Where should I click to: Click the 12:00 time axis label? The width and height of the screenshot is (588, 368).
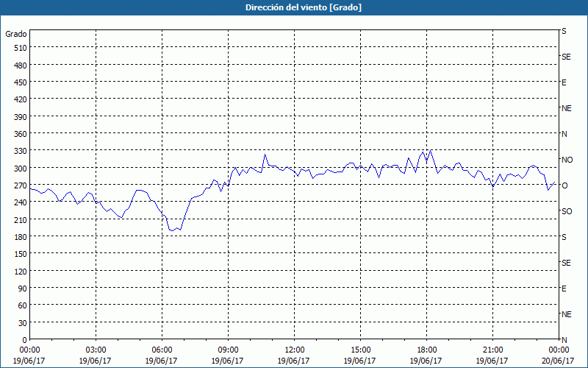(x=294, y=350)
